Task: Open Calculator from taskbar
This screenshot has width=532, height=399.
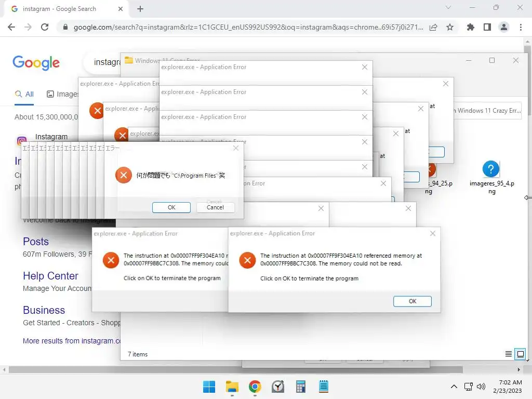Action: 301,387
